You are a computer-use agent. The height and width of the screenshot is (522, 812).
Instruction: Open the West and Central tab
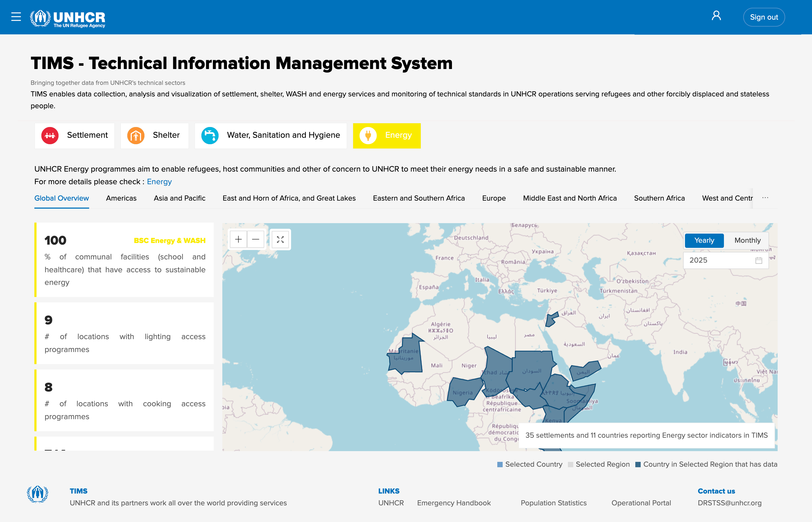pyautogui.click(x=727, y=198)
